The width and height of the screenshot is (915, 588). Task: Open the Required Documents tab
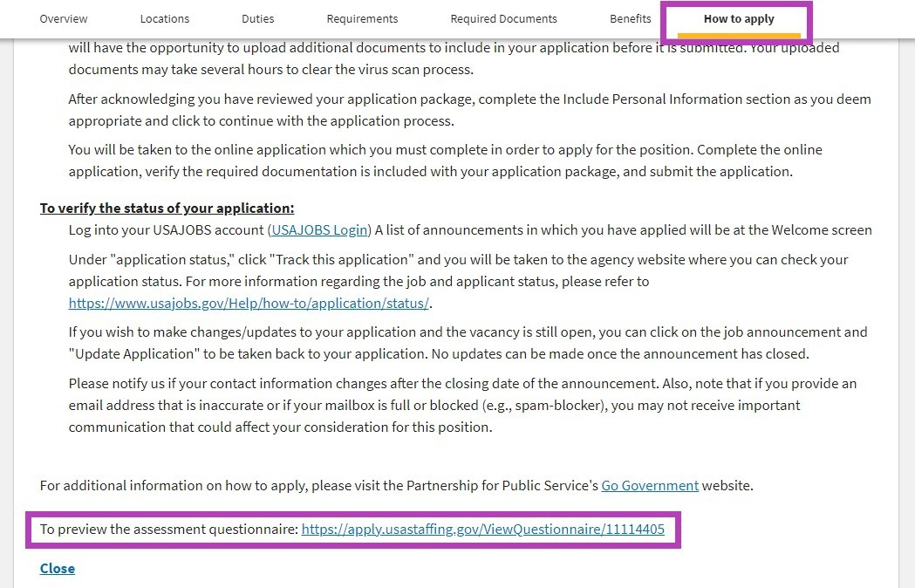(x=503, y=18)
